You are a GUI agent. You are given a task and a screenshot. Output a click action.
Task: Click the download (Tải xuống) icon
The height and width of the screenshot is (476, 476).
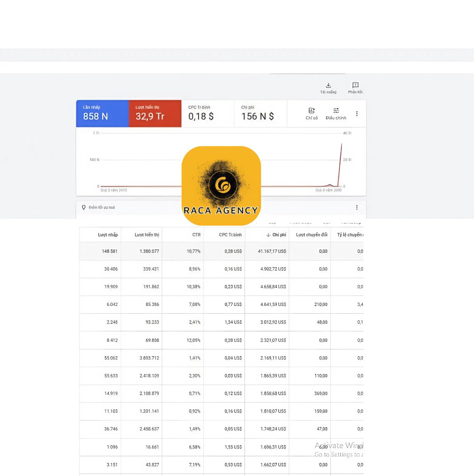point(328,85)
